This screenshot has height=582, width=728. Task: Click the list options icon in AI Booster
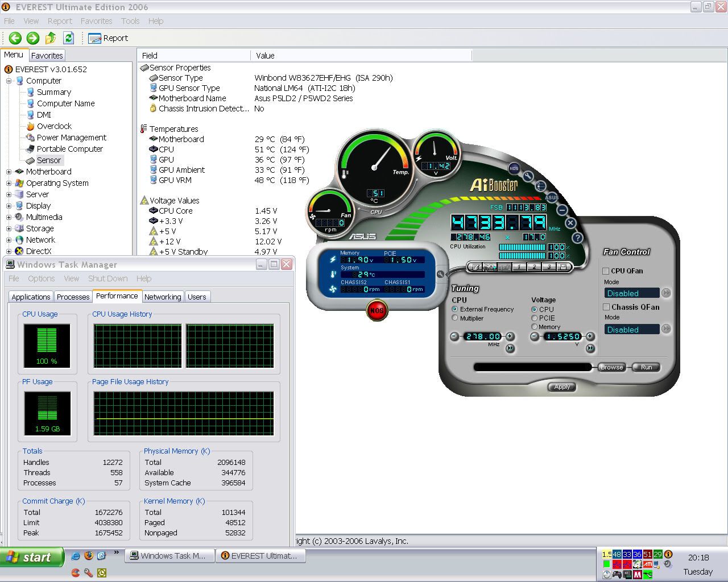coord(540,186)
